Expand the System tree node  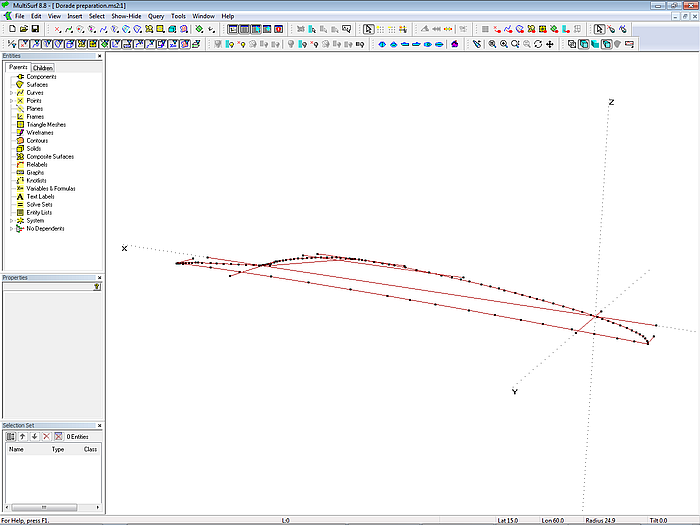tap(11, 221)
